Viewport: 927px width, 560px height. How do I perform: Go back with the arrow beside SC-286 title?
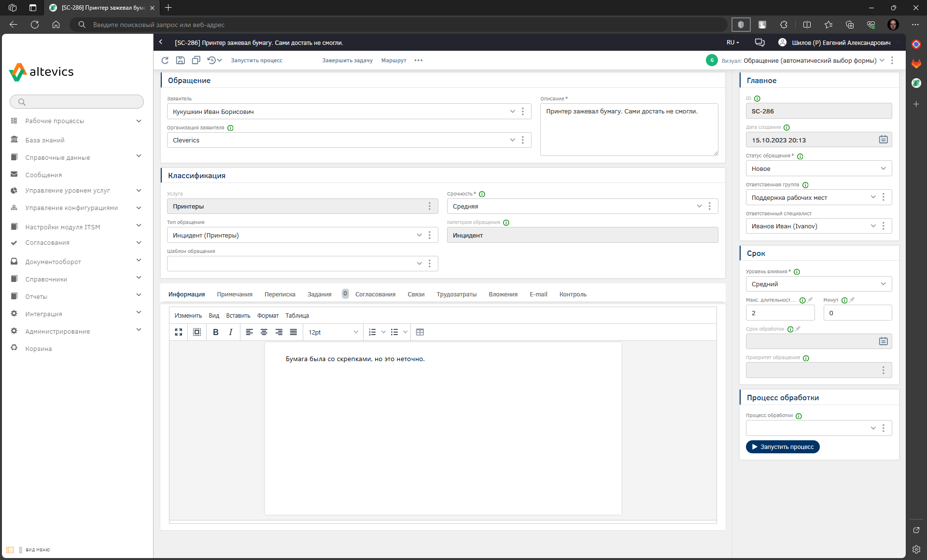(161, 42)
